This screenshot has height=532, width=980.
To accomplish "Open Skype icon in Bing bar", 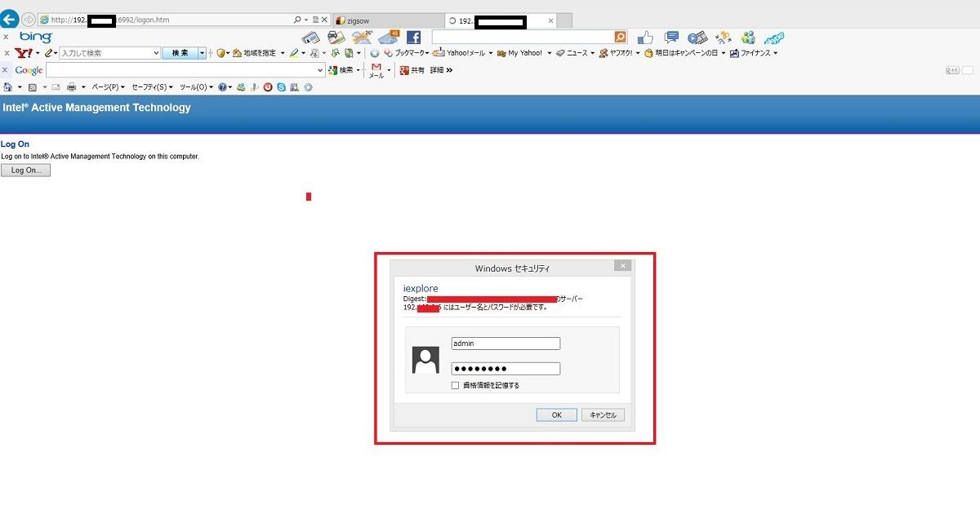I will [x=774, y=38].
